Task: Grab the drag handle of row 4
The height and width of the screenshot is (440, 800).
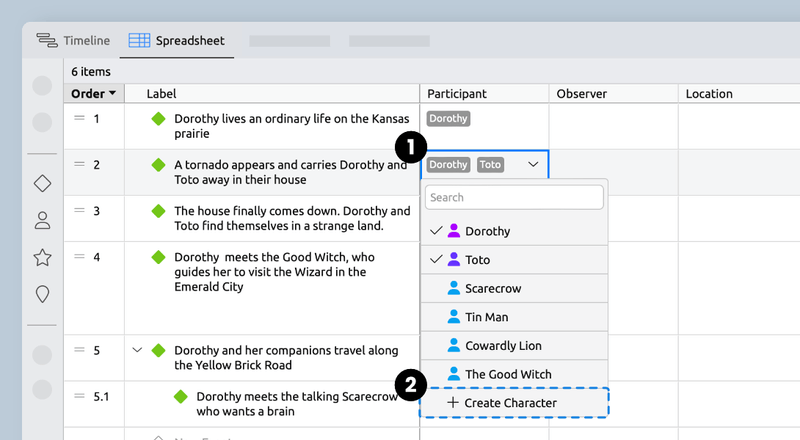Action: [x=79, y=256]
